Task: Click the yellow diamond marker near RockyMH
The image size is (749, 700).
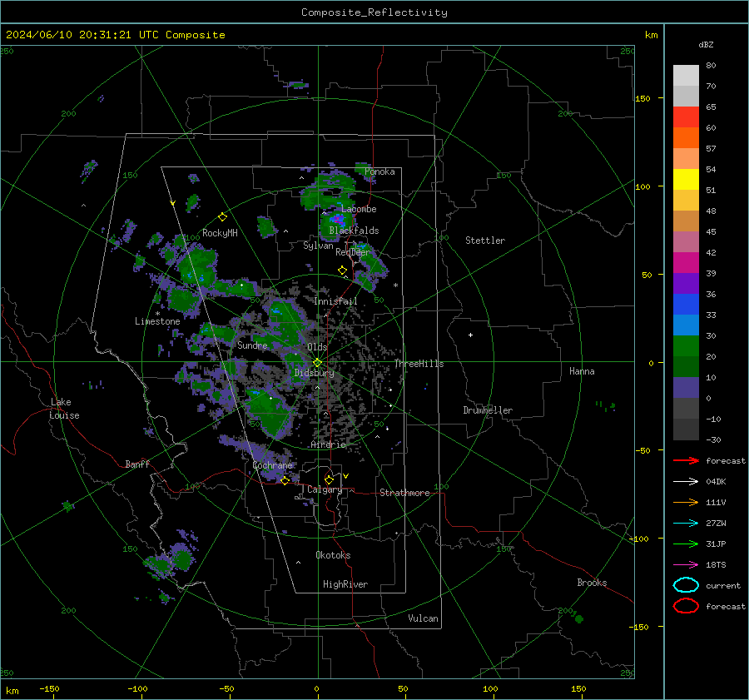Action: (222, 217)
